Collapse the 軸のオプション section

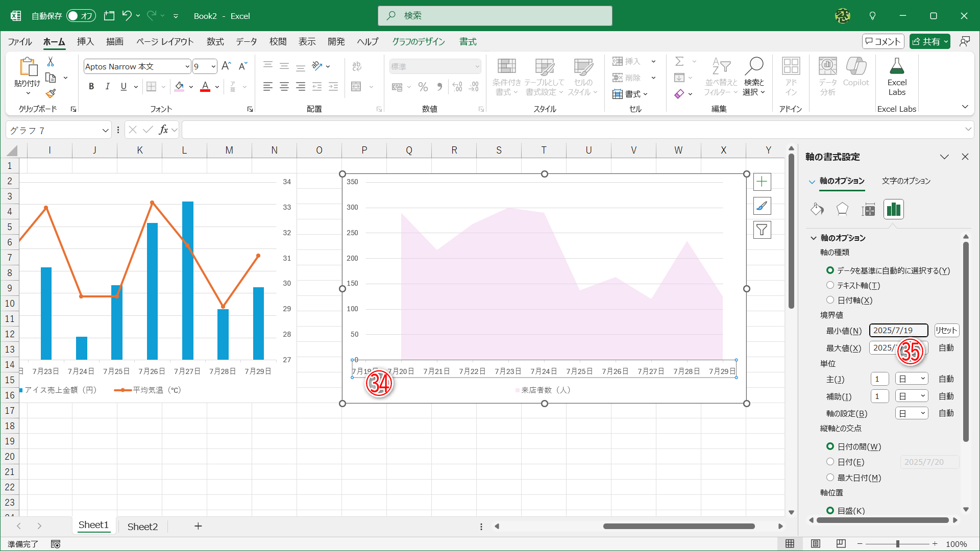click(x=814, y=238)
